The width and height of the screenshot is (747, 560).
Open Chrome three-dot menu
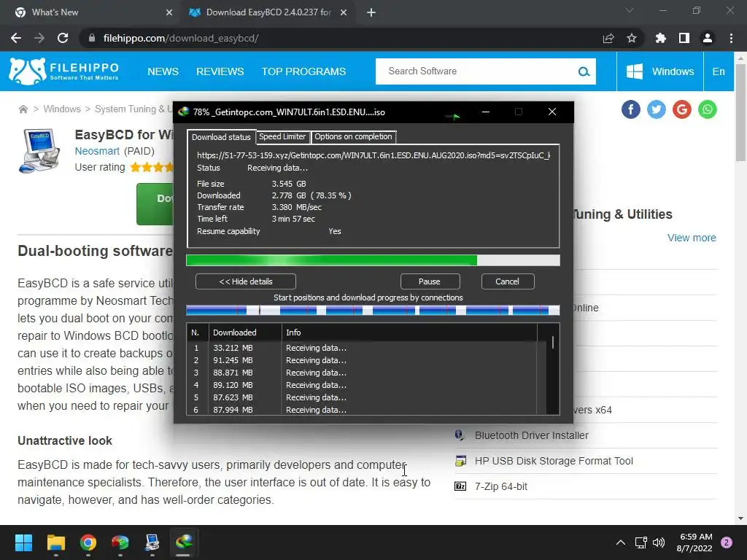731,38
